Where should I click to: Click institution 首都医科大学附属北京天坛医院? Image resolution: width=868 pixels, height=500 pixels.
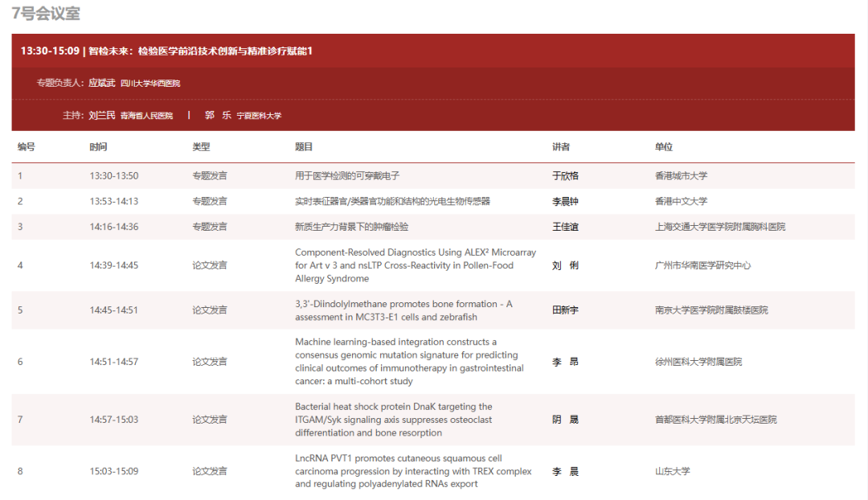coord(716,420)
